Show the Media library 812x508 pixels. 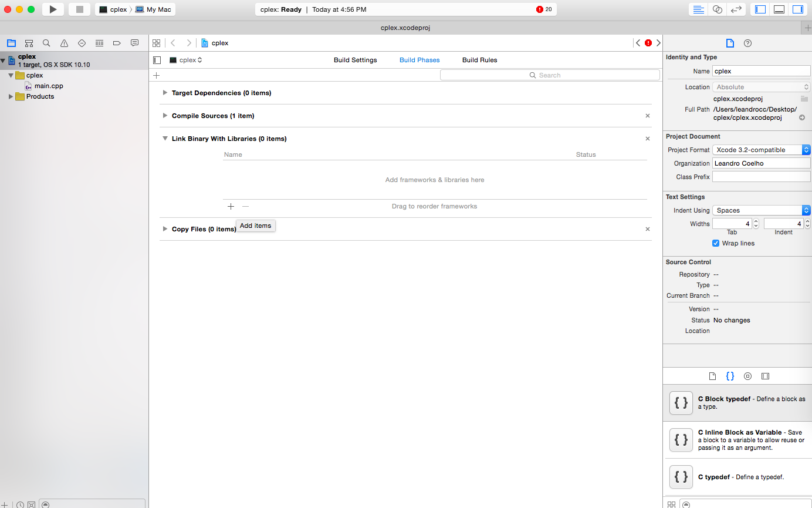(x=765, y=376)
